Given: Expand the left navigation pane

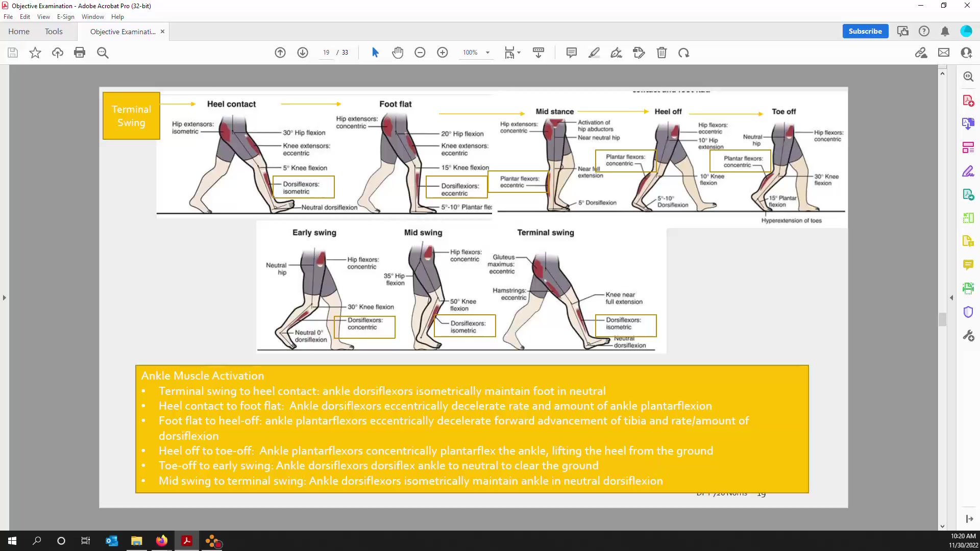Looking at the screenshot, I should [x=4, y=297].
